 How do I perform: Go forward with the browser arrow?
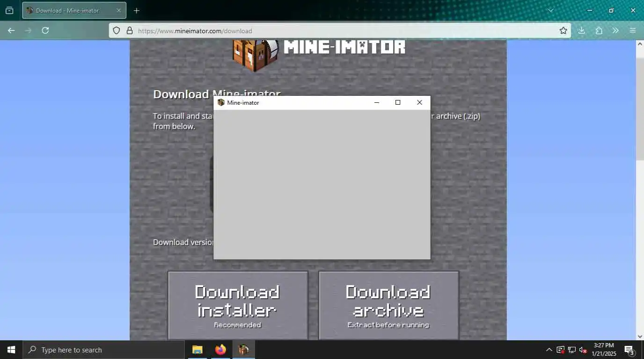click(28, 30)
